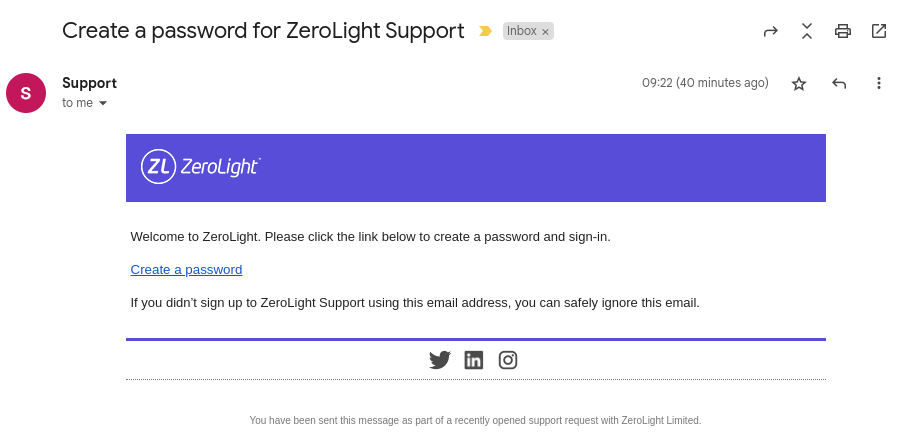Image resolution: width=921 pixels, height=441 pixels.
Task: Open ZeroLight's Twitter icon link
Action: pyautogui.click(x=439, y=360)
